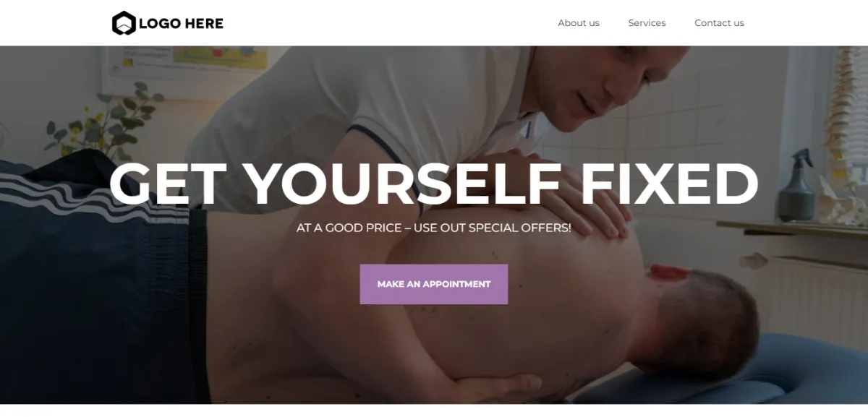Click the striped waistband on patient's shorts
The image size is (868, 417).
pyautogui.click(x=58, y=194)
